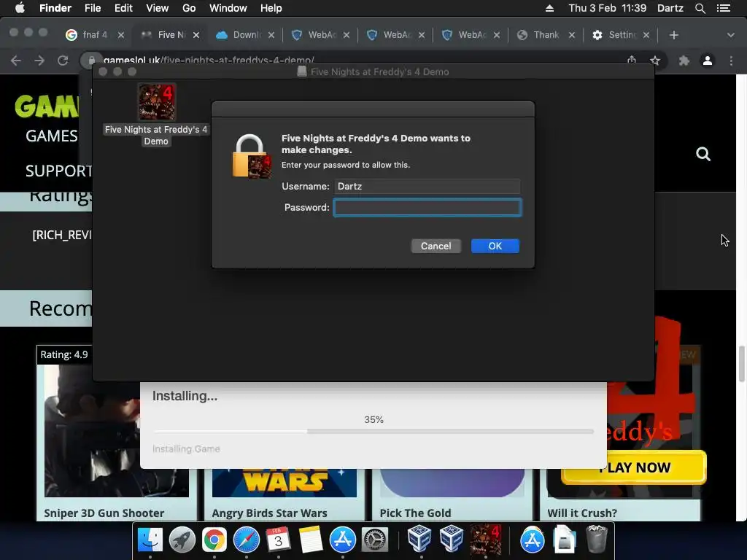Image resolution: width=747 pixels, height=560 pixels.
Task: Open Chrome profile avatar icon
Action: 708,61
